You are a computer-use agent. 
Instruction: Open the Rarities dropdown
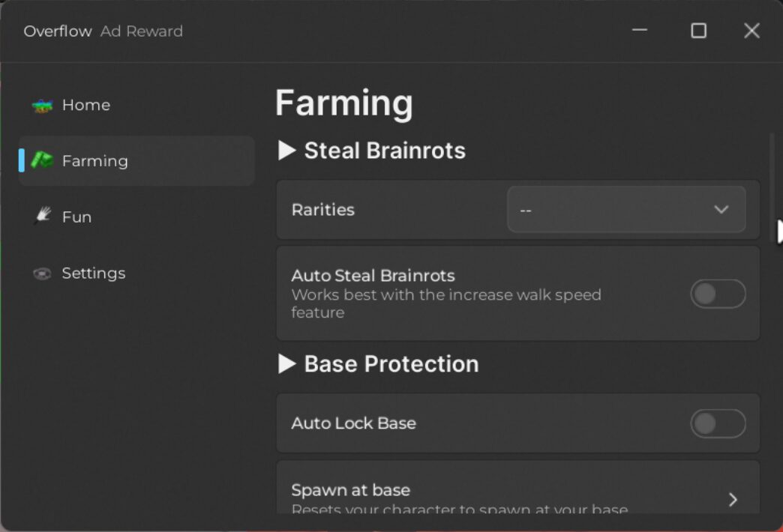[x=626, y=210]
